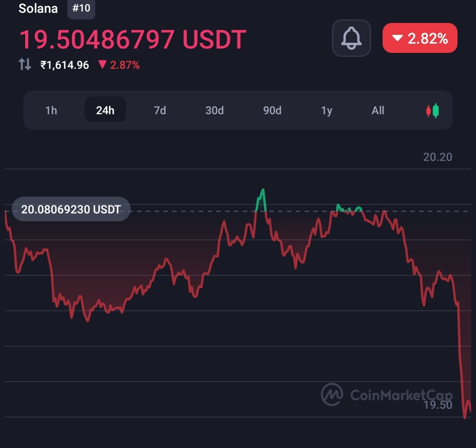Tap the CoinMarketCap watermark logo
This screenshot has width=476, height=448.
point(387,395)
